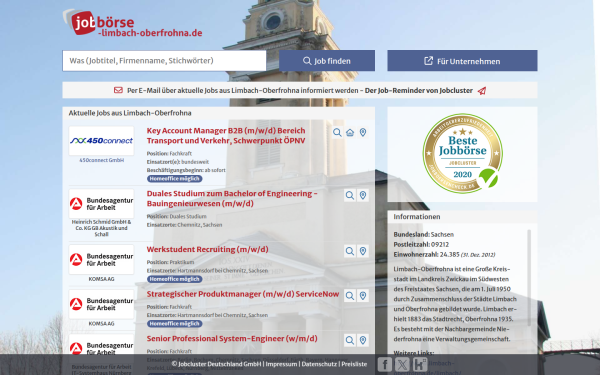Screen dimensions: 600x375
Task: Open Key Account Manager B2B job title
Action: pyautogui.click(x=226, y=135)
